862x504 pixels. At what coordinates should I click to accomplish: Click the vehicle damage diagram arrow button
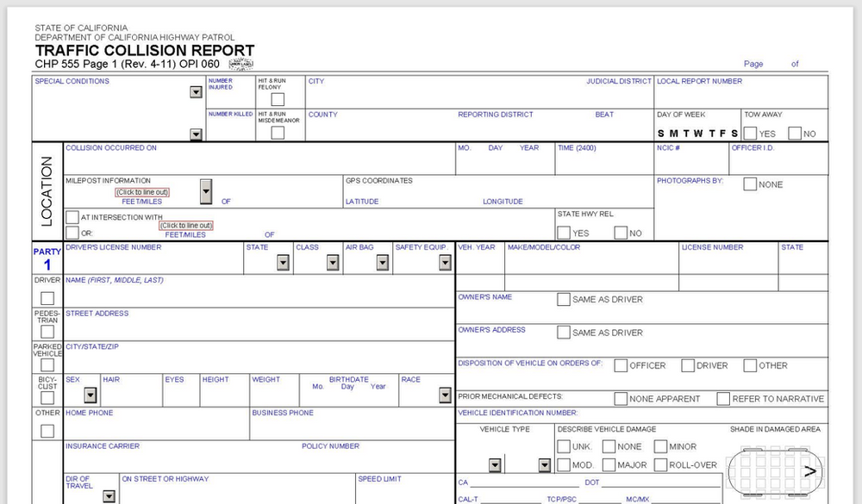point(809,471)
